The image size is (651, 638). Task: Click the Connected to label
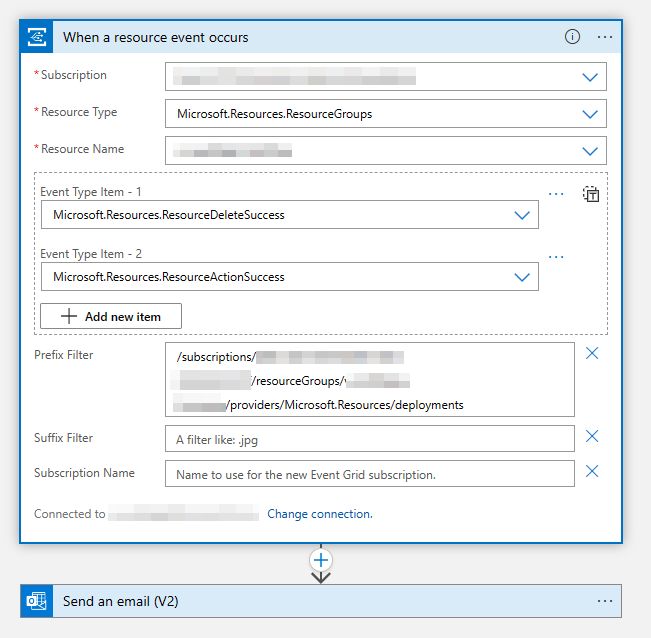pyautogui.click(x=69, y=514)
